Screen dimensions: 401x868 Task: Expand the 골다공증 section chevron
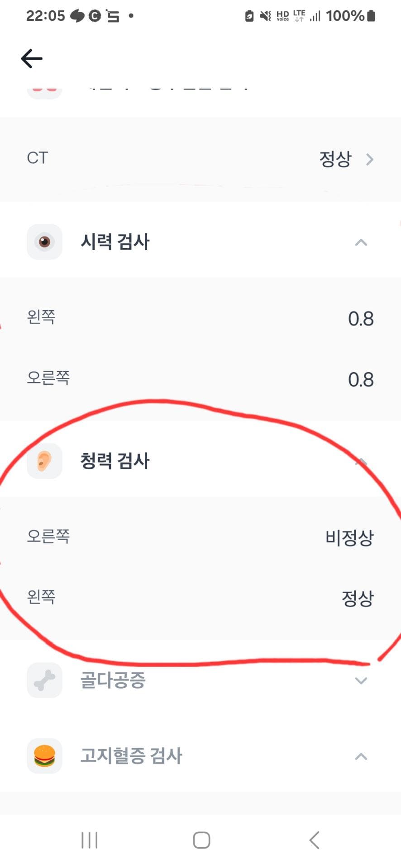[x=361, y=680]
